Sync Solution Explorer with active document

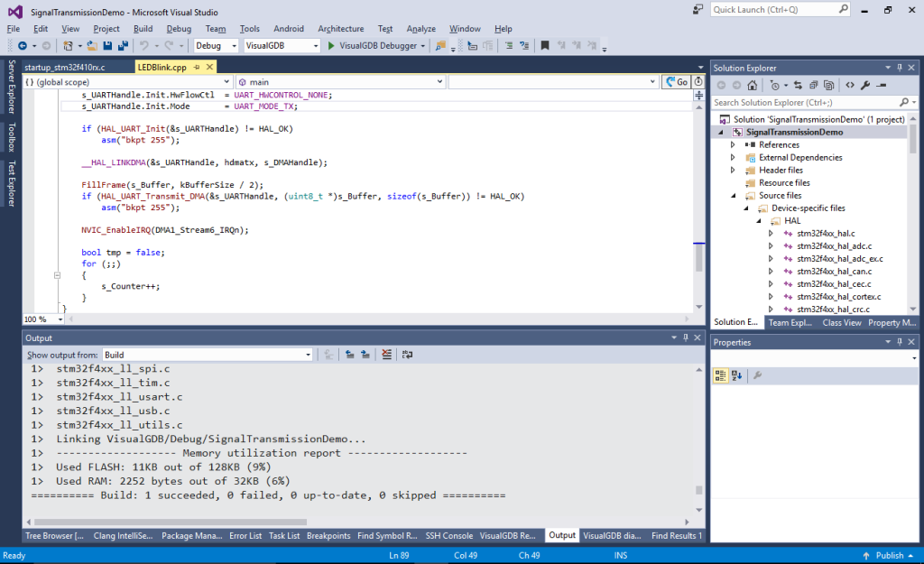[x=798, y=87]
